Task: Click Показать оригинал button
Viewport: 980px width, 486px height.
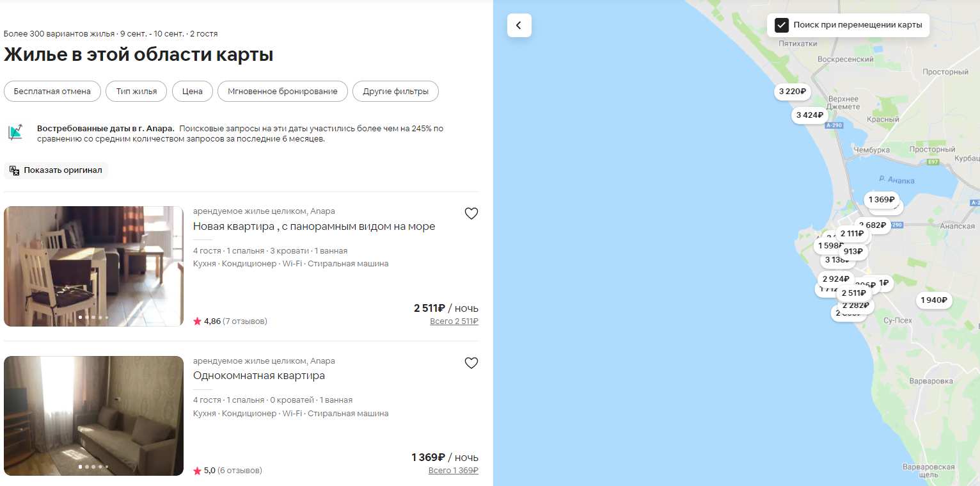Action: [x=56, y=170]
